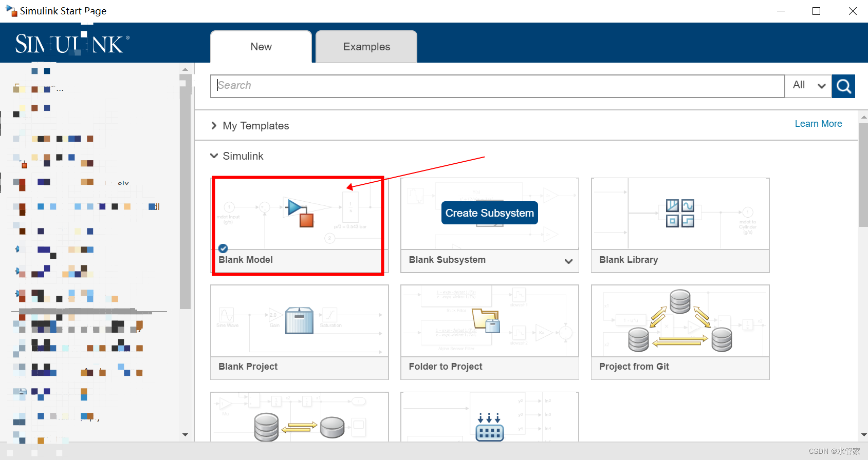
Task: Click the templates pane scroll-down arrow
Action: click(x=863, y=434)
